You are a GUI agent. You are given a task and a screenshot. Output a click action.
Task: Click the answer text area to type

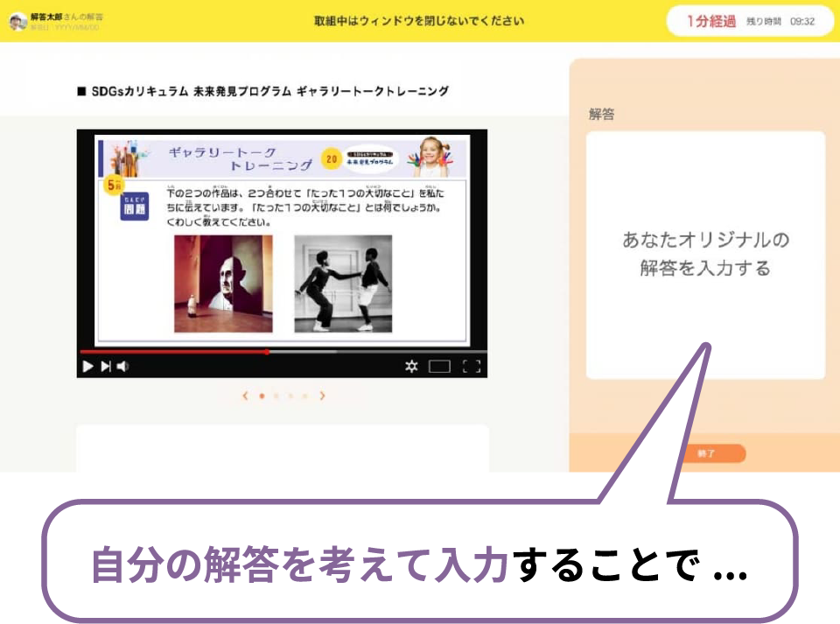[705, 255]
